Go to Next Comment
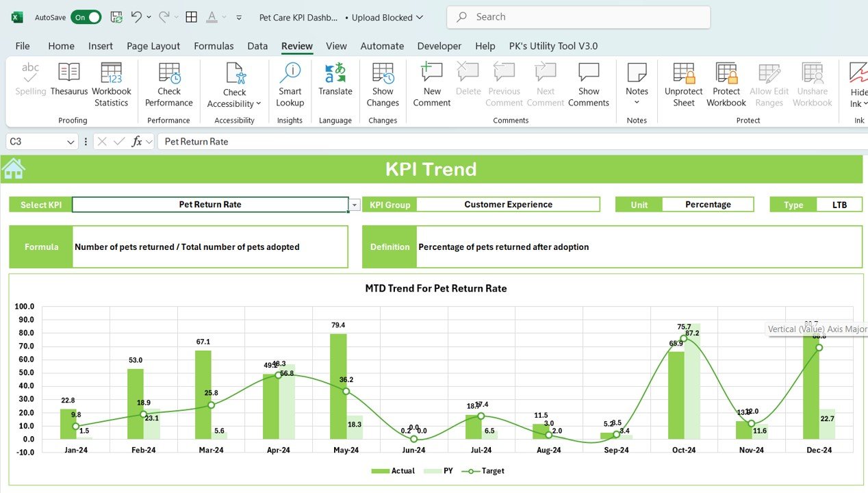868x493 pixels. pyautogui.click(x=546, y=85)
